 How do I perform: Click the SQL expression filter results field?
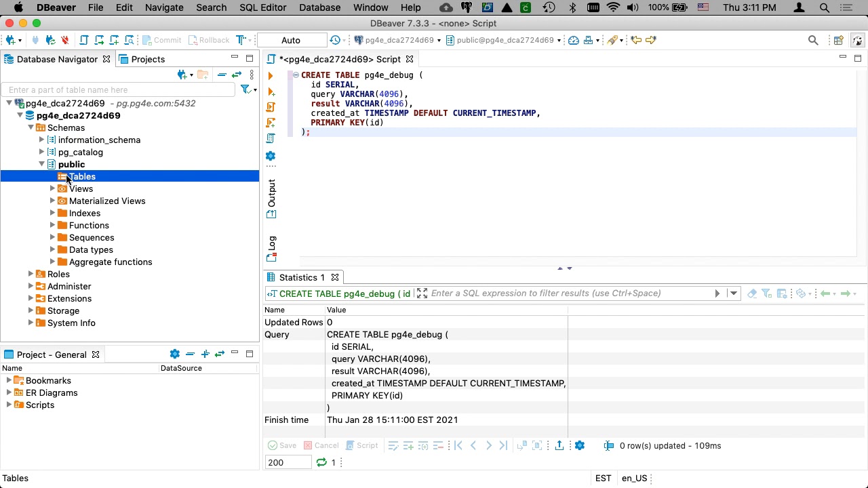[570, 293]
